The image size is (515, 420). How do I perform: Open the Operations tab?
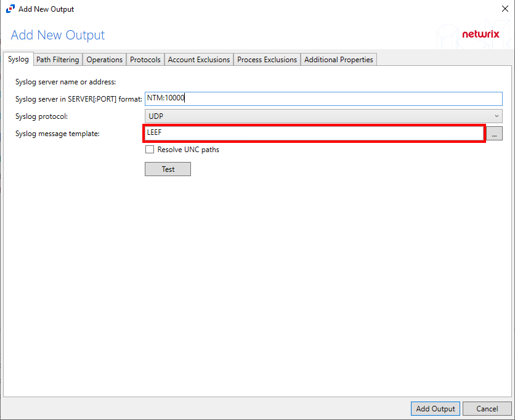coord(104,60)
